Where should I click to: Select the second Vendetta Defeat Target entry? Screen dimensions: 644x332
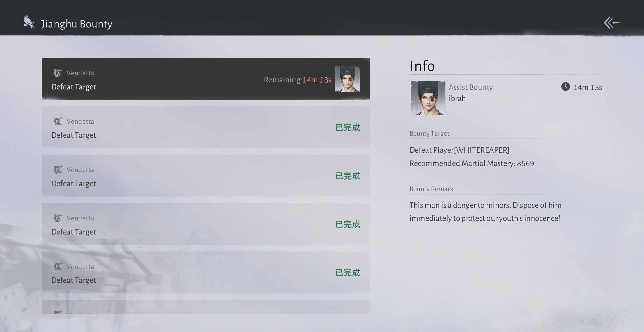pyautogui.click(x=206, y=127)
